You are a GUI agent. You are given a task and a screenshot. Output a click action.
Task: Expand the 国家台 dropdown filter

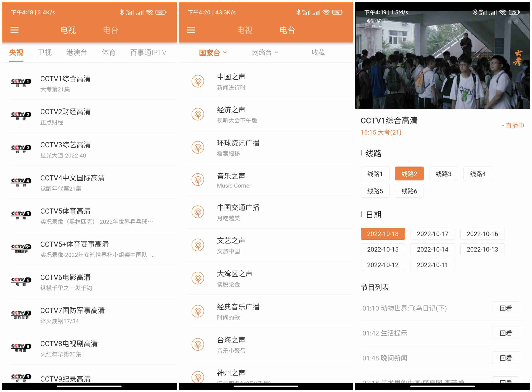(x=213, y=53)
